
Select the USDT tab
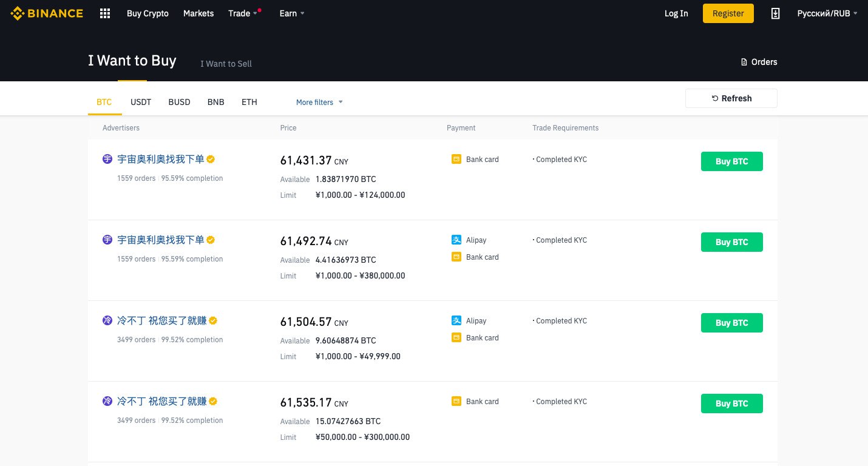coord(141,102)
